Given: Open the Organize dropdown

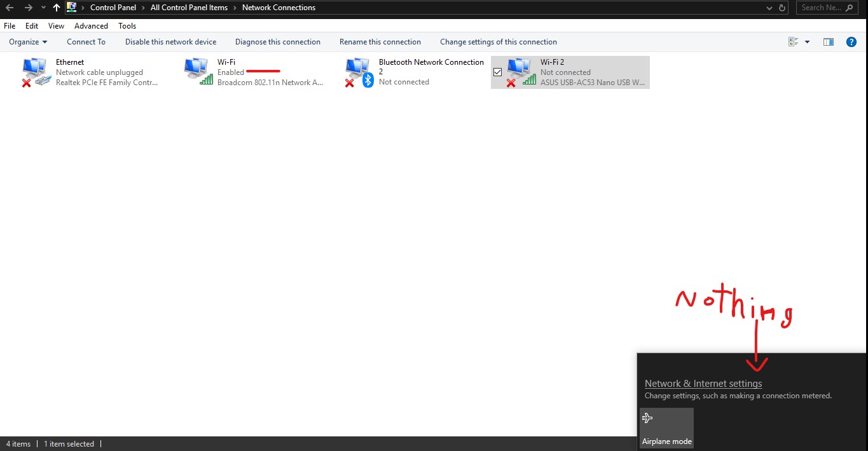Looking at the screenshot, I should (x=28, y=42).
